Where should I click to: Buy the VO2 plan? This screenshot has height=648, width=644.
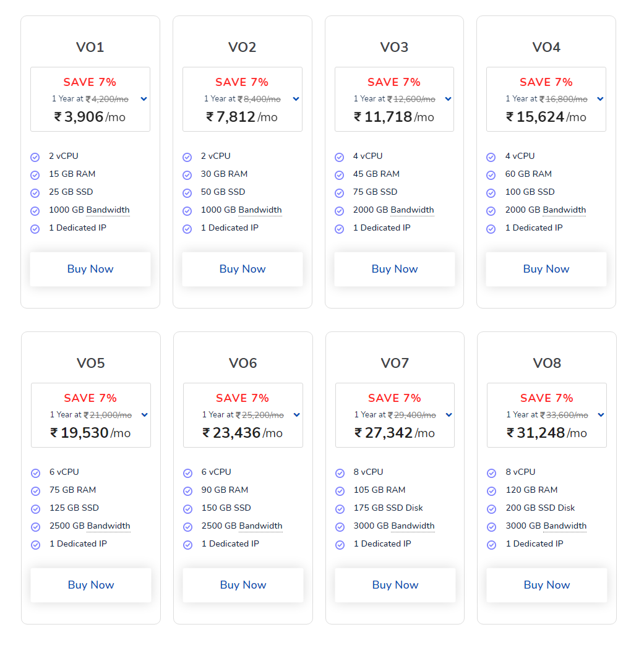click(243, 269)
